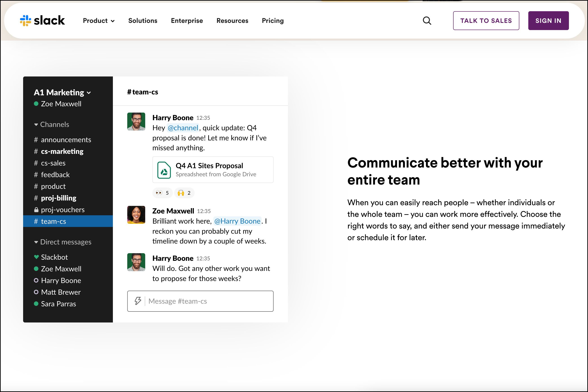
Task: Expand the Product dropdown menu
Action: pos(99,21)
